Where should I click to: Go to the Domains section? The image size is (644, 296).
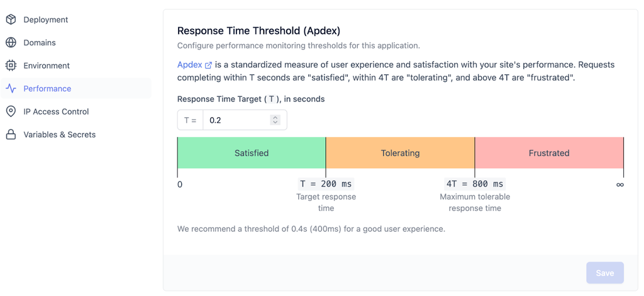(40, 43)
